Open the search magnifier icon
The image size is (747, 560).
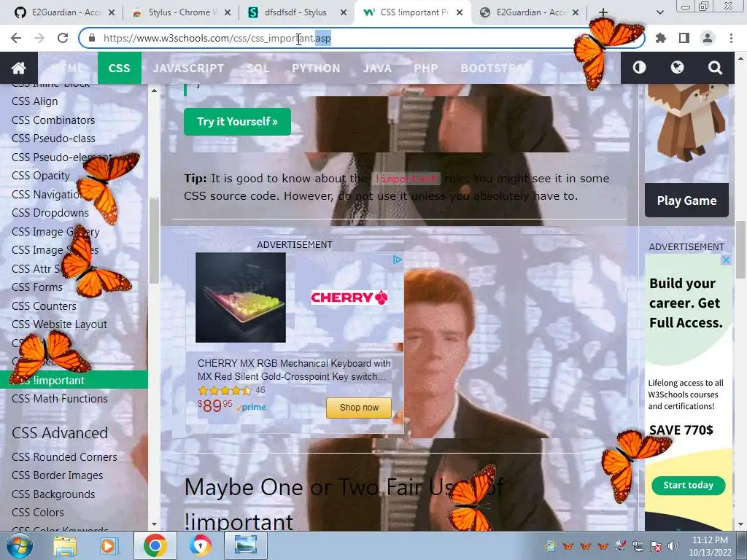(715, 68)
